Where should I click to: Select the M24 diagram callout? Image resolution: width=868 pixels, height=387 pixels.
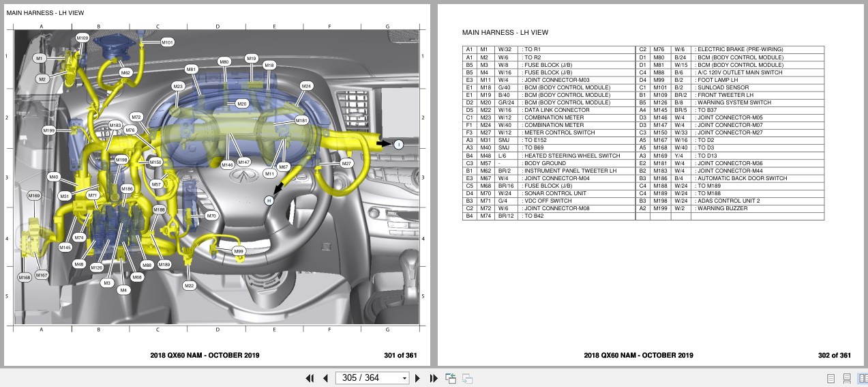tap(306, 86)
